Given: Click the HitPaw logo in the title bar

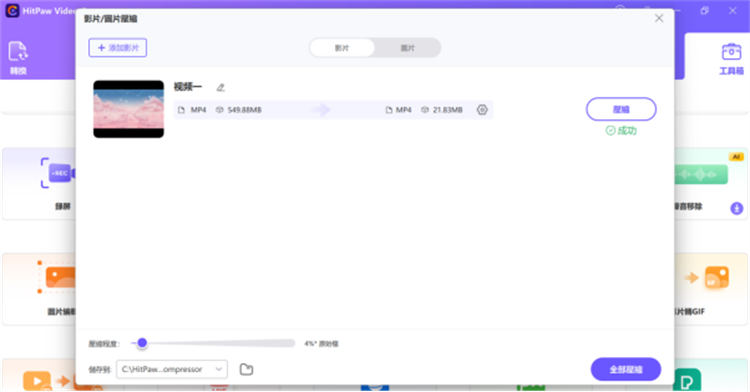Looking at the screenshot, I should (12, 11).
